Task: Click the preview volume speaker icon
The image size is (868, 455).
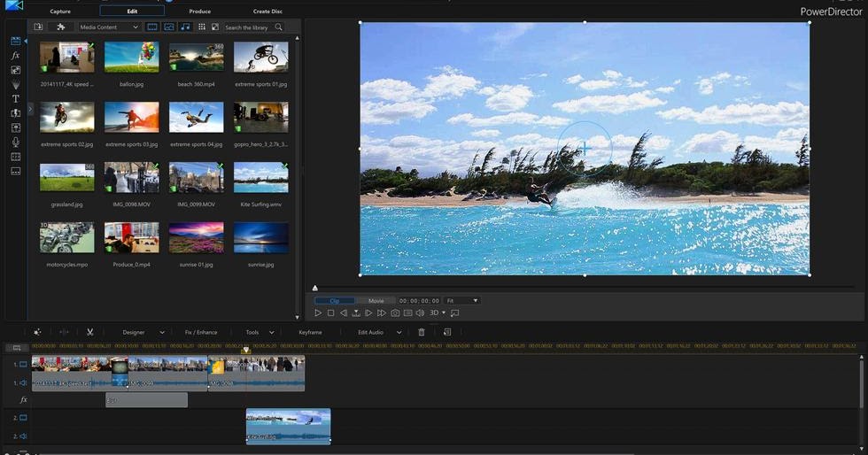Action: 420,312
